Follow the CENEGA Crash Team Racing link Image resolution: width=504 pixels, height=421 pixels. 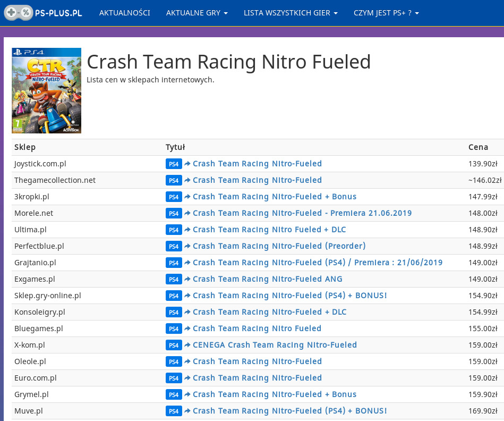pos(275,345)
